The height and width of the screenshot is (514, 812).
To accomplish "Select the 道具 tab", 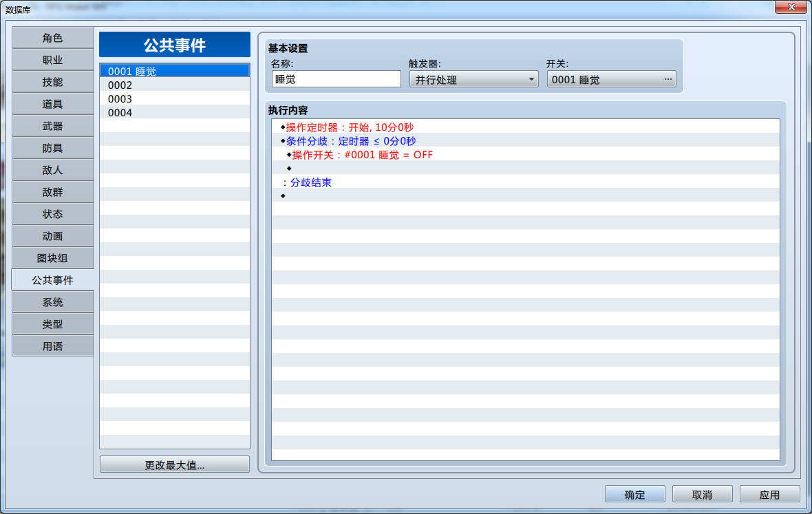I will click(x=52, y=104).
